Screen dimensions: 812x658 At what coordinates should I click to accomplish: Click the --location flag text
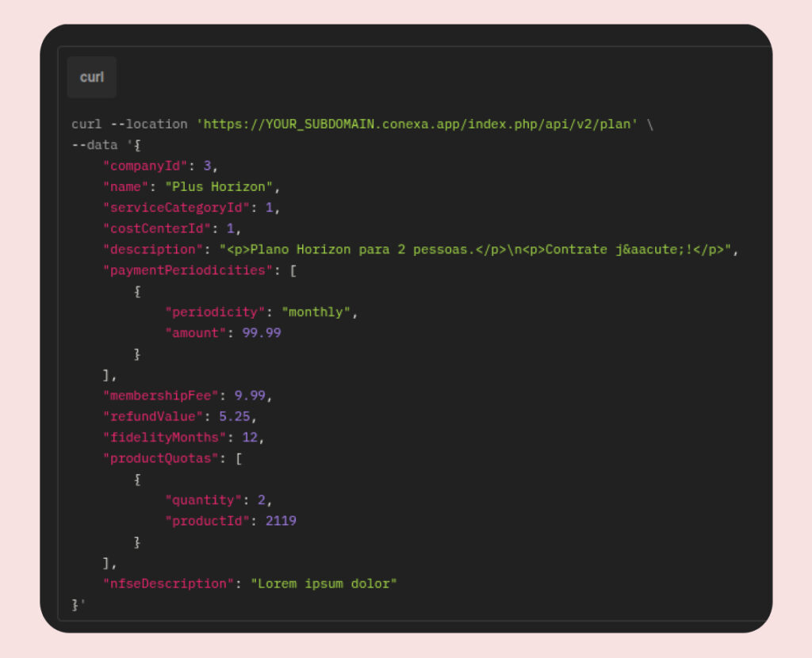(x=148, y=124)
